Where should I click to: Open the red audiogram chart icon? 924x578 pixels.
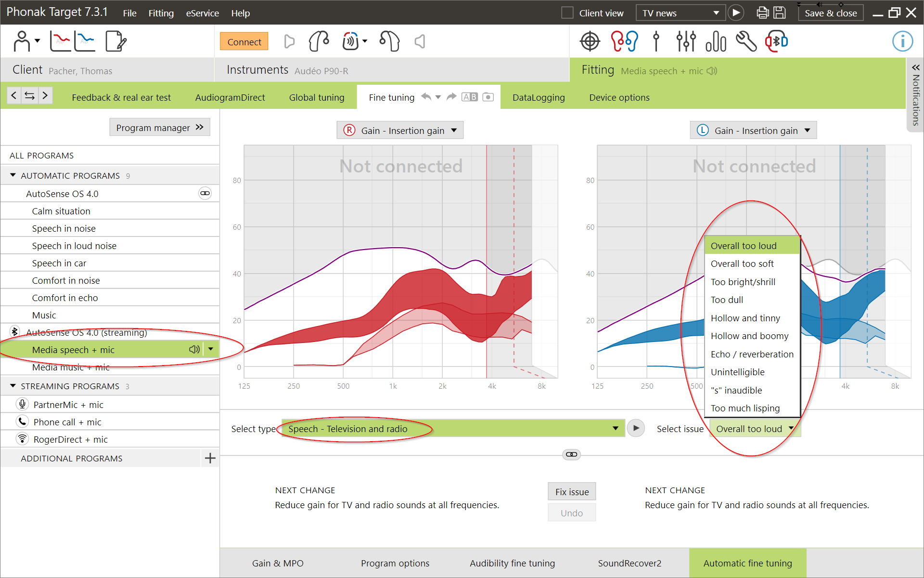click(60, 41)
